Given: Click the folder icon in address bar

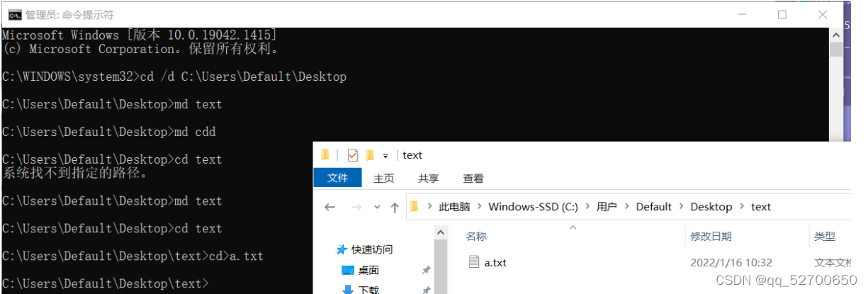Looking at the screenshot, I should click(x=415, y=207).
